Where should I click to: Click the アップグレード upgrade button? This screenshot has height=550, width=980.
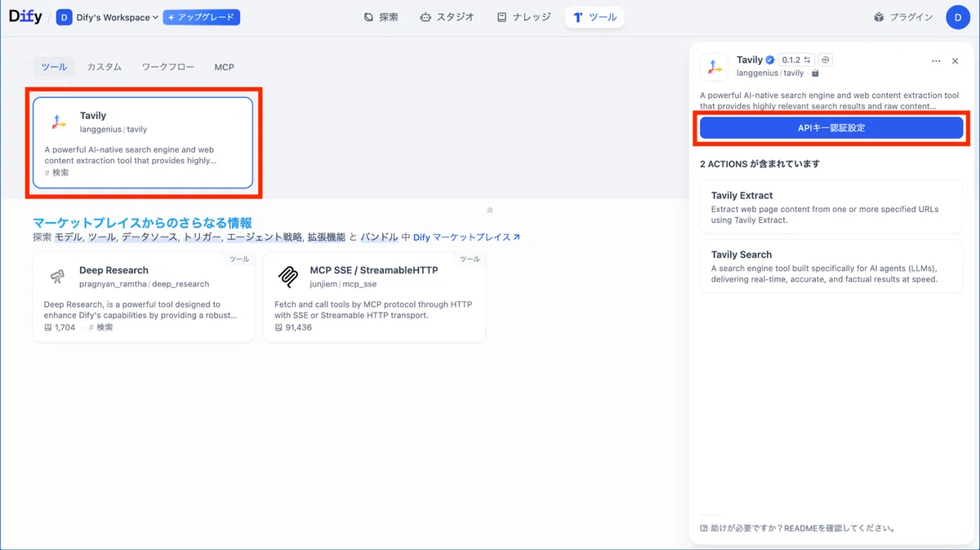tap(201, 17)
